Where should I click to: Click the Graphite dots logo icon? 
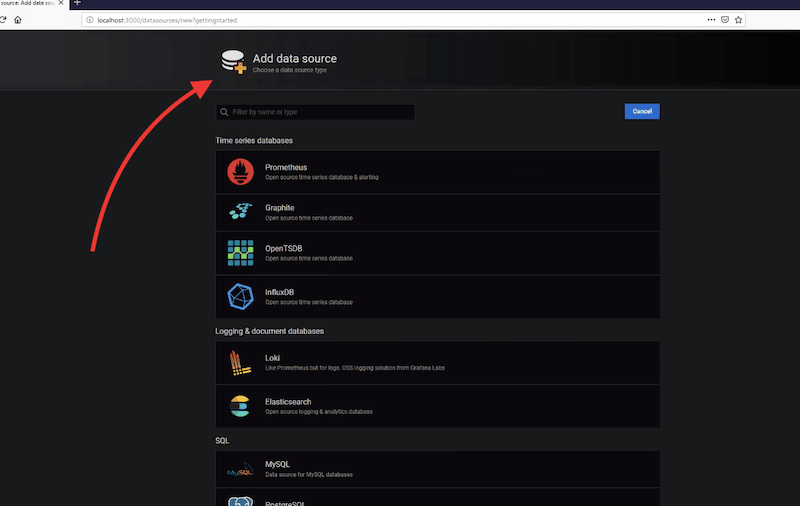(x=240, y=211)
